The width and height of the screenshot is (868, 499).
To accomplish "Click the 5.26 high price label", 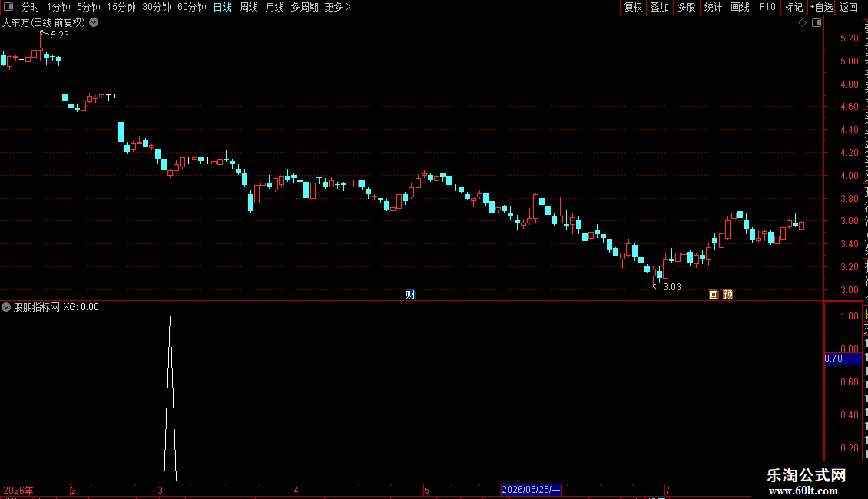I will pos(60,35).
